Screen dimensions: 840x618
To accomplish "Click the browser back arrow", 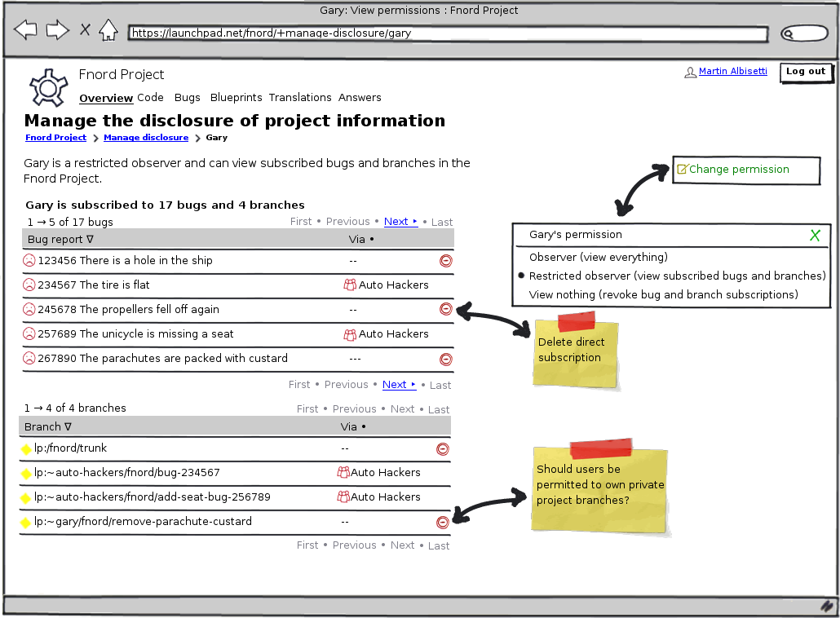I will click(25, 31).
